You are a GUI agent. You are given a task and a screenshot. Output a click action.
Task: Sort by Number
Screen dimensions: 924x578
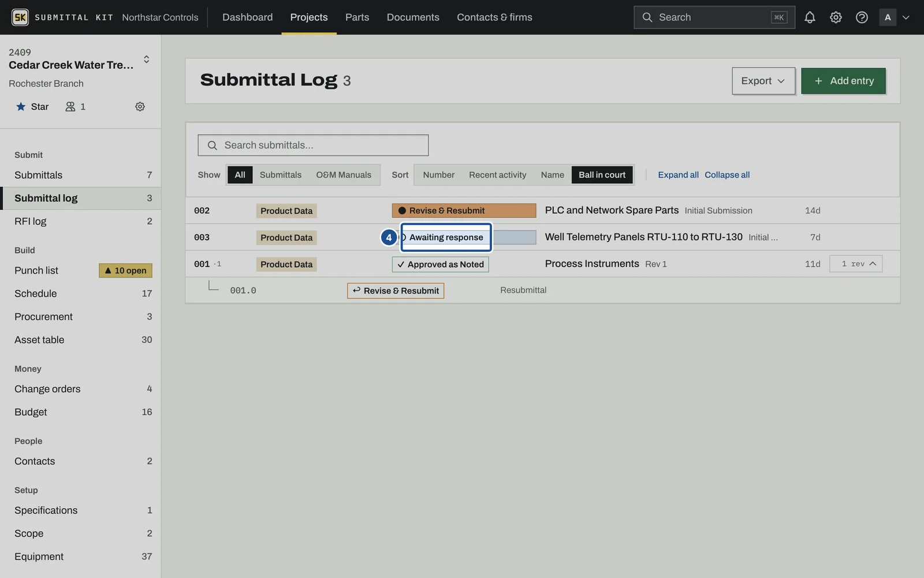click(438, 175)
